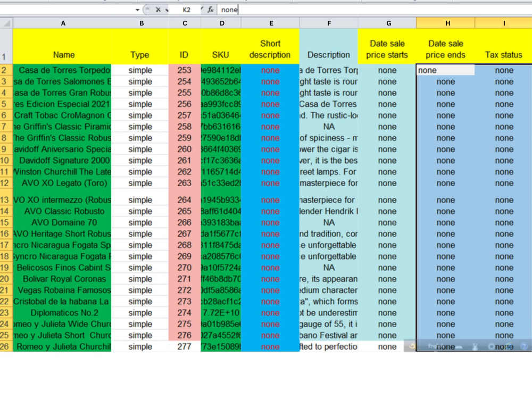Select row 2 header
This screenshot has width=532, height=399.
[6, 70]
